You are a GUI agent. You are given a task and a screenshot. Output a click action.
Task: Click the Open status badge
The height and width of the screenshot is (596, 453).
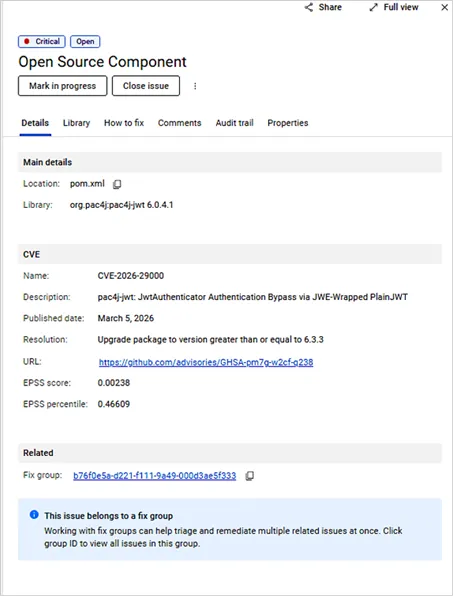pyautogui.click(x=85, y=41)
